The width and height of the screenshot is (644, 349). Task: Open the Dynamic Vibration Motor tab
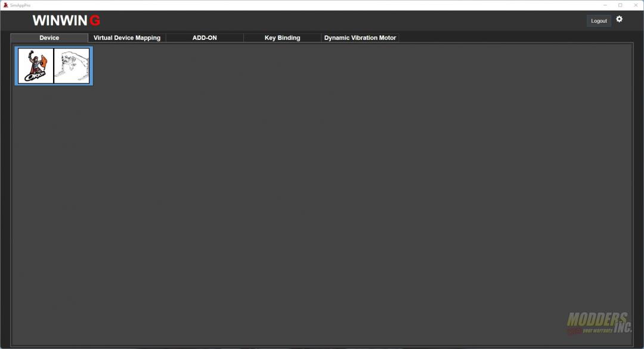click(x=360, y=38)
